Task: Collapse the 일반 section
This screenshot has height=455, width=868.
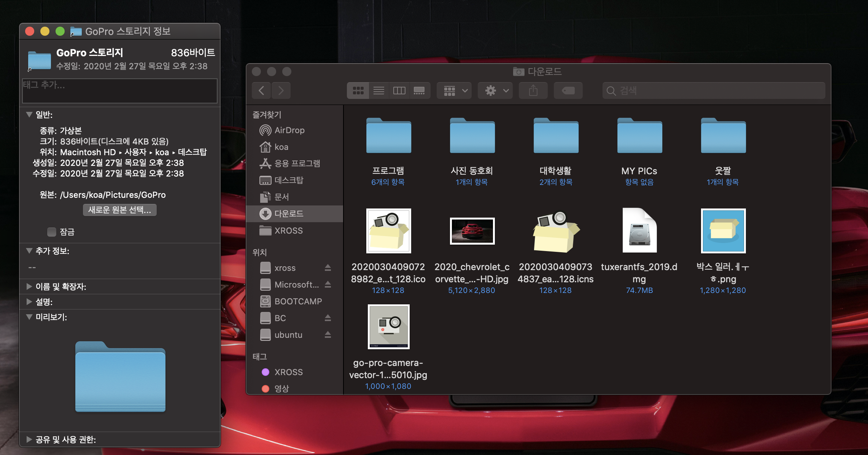Action: (29, 115)
